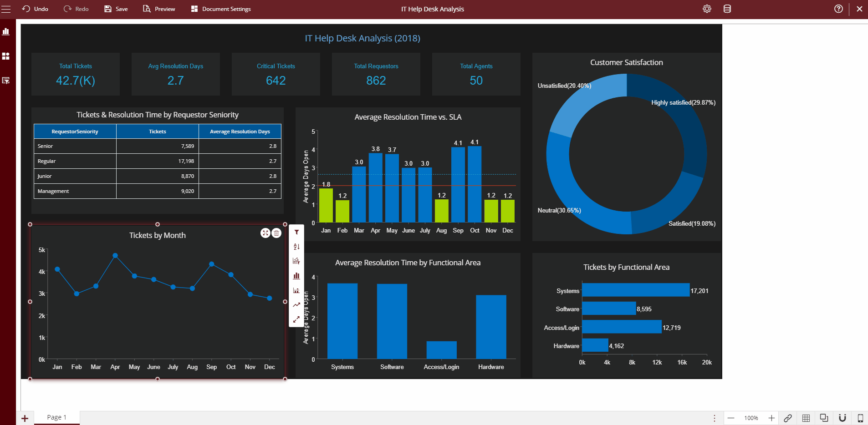
Task: Switch to mobile layout view
Action: point(860,418)
